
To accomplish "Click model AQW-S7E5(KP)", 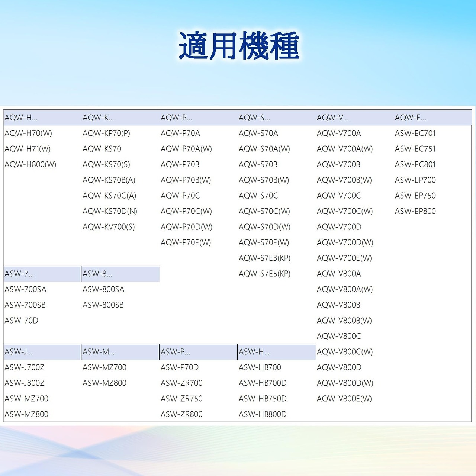I will (x=265, y=274).
